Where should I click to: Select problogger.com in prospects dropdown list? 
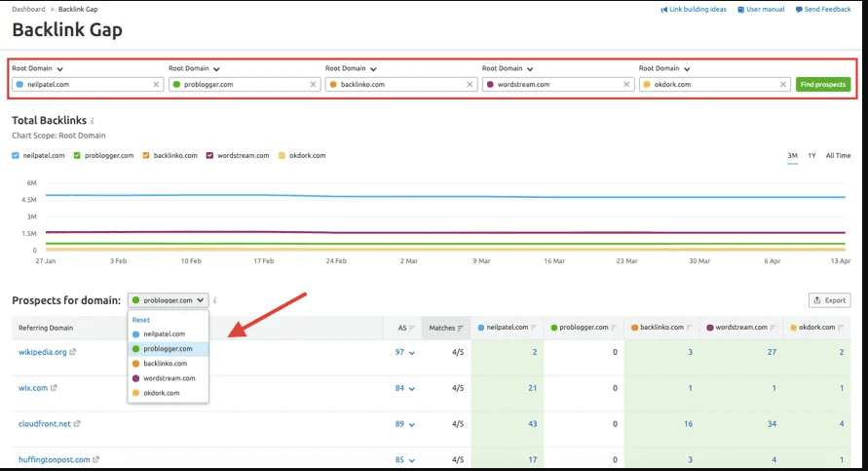coord(169,348)
